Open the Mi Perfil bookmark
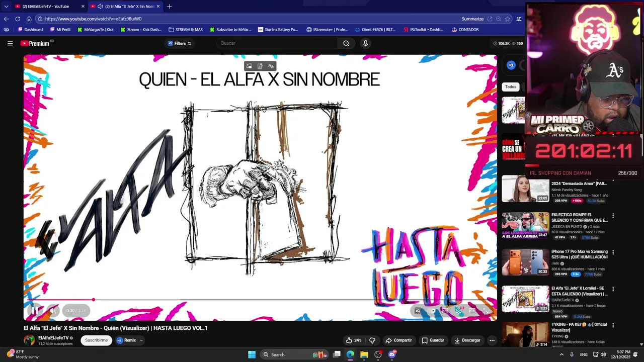Image resolution: width=644 pixels, height=362 pixels. click(60, 30)
